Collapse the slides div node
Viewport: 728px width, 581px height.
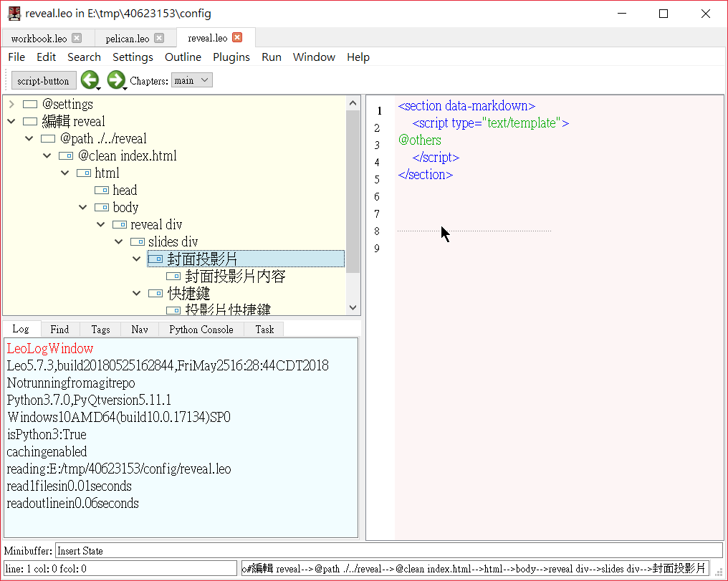118,241
